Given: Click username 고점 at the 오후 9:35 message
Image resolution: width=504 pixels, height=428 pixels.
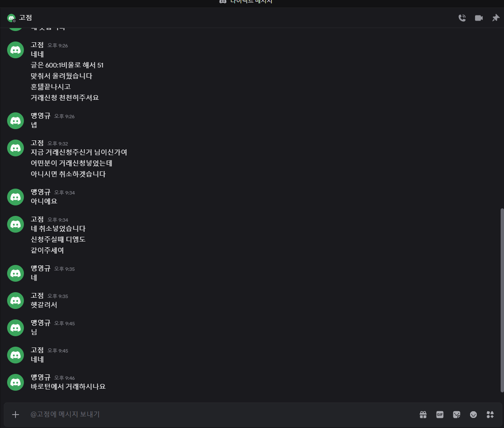Looking at the screenshot, I should pos(37,296).
